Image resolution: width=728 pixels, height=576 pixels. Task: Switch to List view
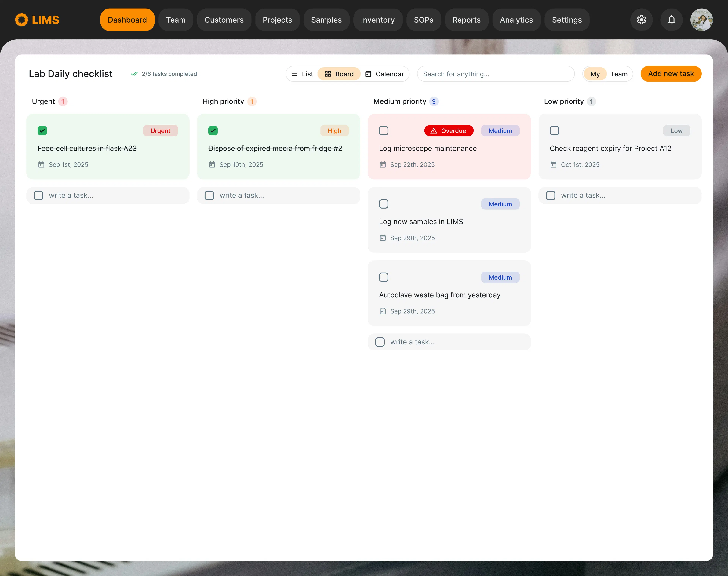pyautogui.click(x=302, y=74)
